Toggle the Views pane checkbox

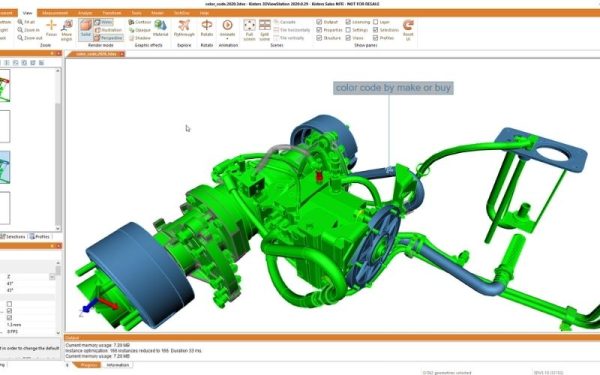[348, 38]
